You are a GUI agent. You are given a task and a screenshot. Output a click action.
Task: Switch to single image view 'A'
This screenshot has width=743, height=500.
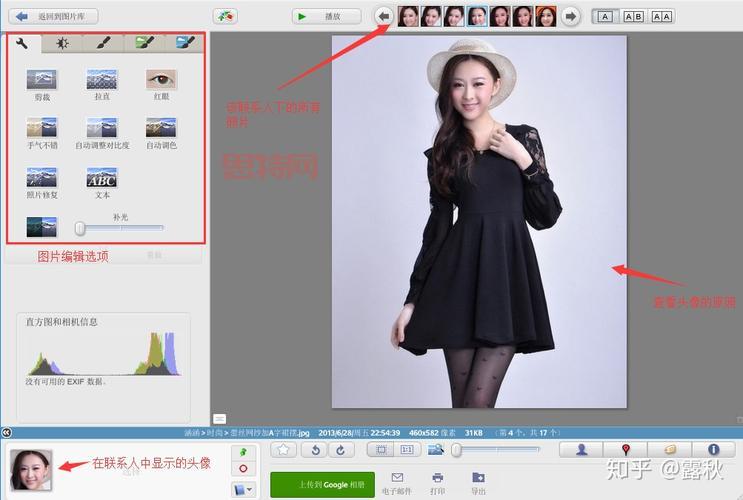(605, 17)
